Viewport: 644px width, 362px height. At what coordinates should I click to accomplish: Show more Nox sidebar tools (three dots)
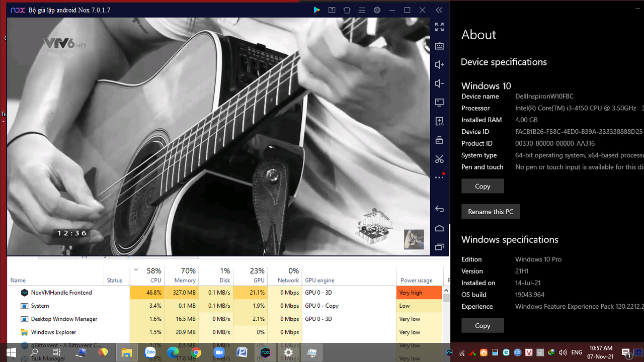439,177
